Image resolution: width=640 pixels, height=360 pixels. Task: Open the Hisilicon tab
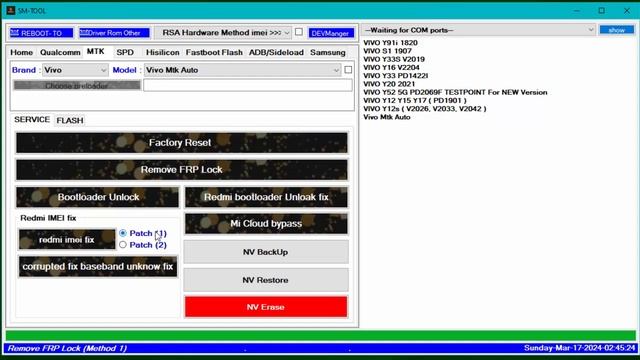(162, 53)
